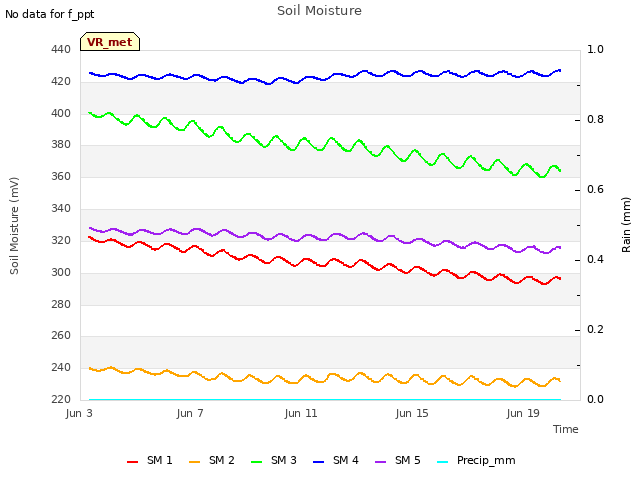Click the Jun 19 x-axis tick label
640x480 pixels.
[x=523, y=413]
